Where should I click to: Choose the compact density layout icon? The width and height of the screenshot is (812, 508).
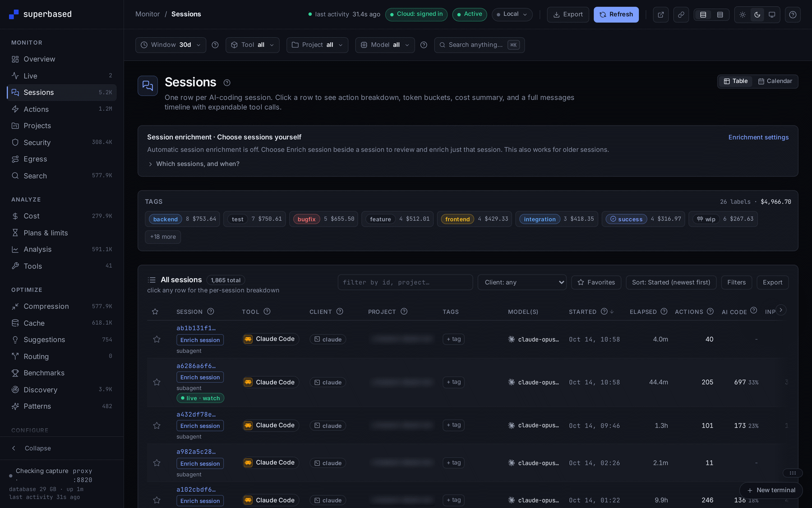[720, 14]
